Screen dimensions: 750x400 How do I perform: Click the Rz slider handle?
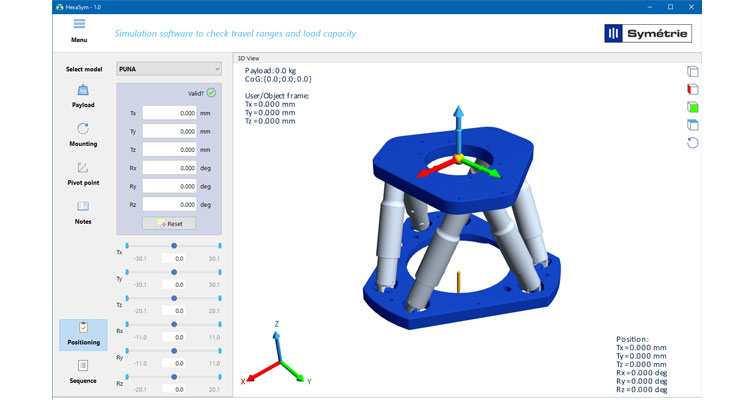[x=175, y=377]
